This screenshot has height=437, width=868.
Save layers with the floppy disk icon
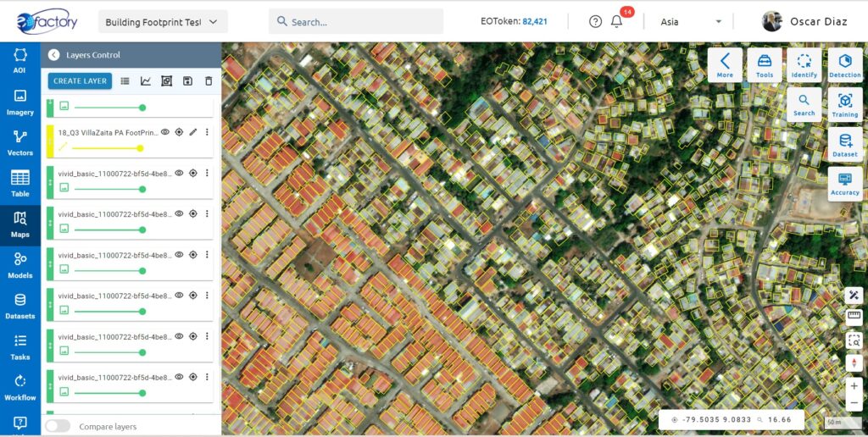point(187,81)
